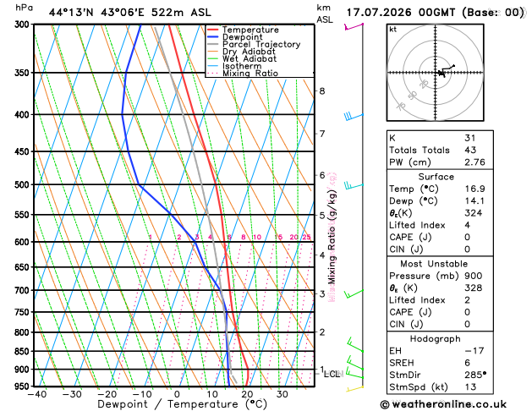Click the green wind barb at 700 hPa

[354, 293]
